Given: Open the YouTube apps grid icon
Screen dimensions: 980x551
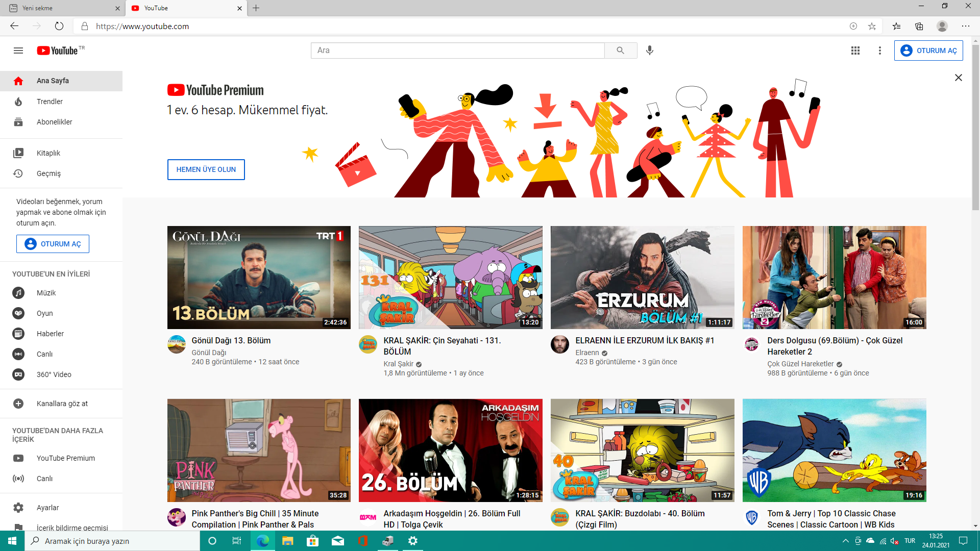Looking at the screenshot, I should [x=855, y=51].
